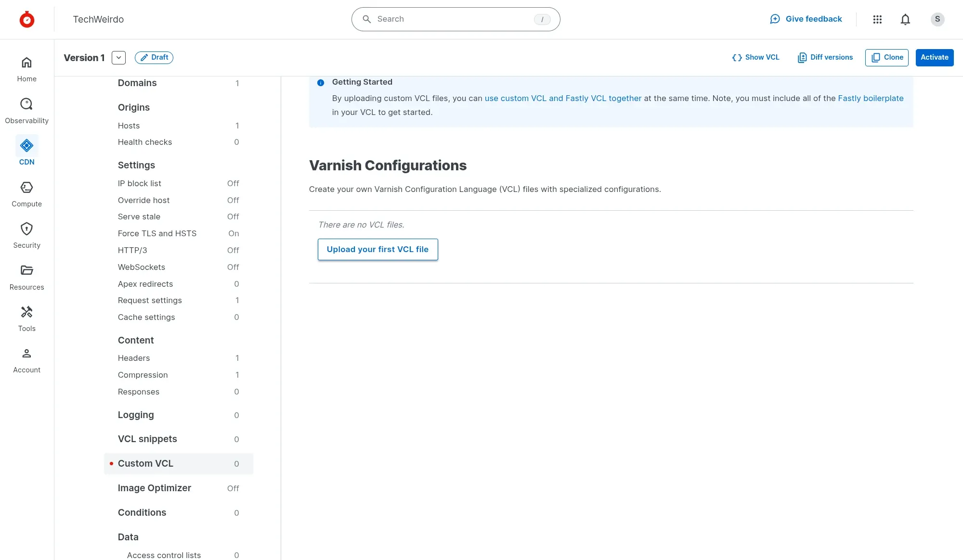
Task: Select the Settings section heading
Action: pyautogui.click(x=136, y=165)
